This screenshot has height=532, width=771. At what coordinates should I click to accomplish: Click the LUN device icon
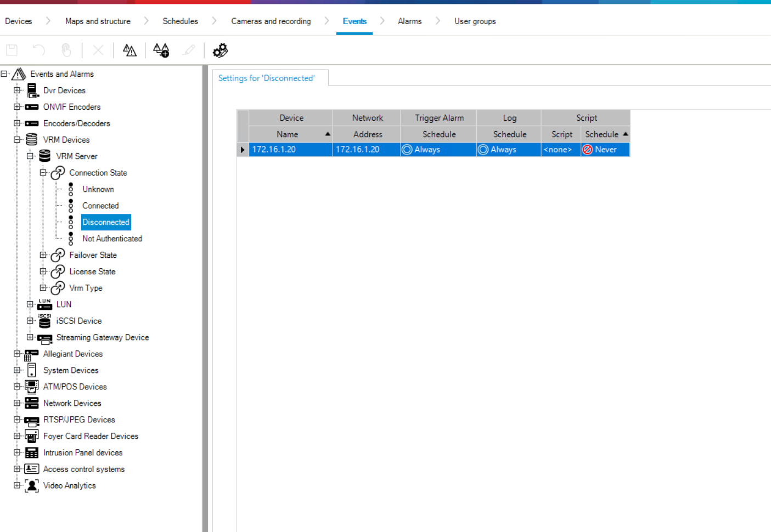pos(45,304)
